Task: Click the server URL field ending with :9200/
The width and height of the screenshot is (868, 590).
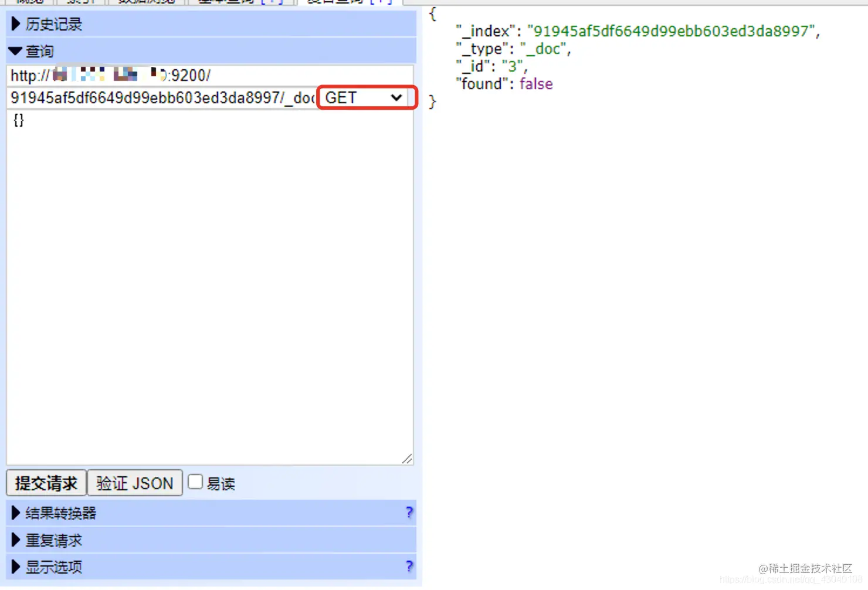Action: coord(210,76)
